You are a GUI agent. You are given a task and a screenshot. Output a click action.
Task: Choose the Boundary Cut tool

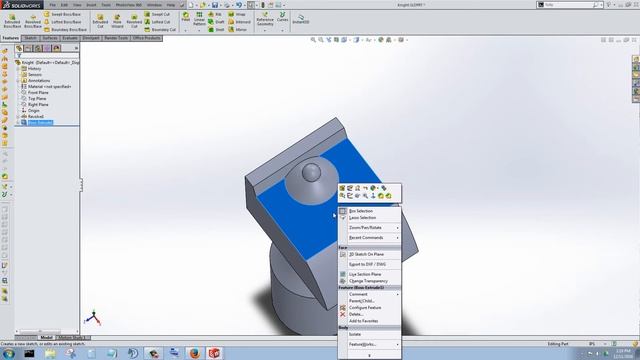(x=160, y=29)
